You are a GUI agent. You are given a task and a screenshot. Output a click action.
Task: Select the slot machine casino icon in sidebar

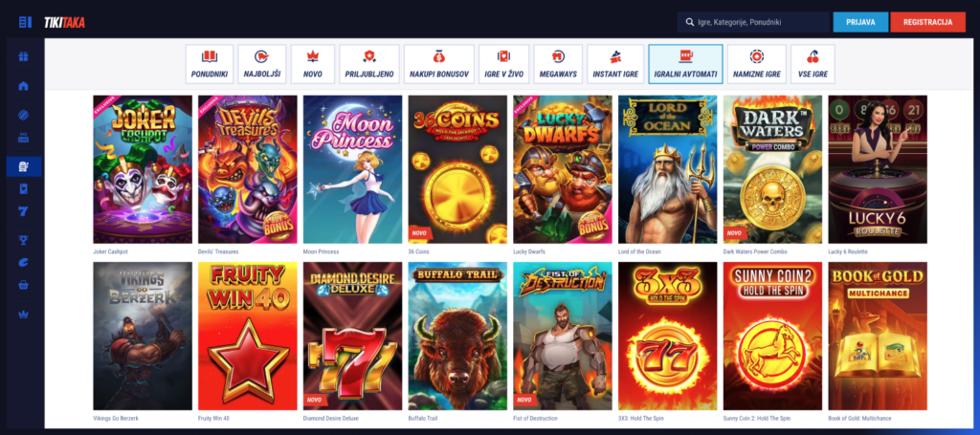(x=24, y=166)
